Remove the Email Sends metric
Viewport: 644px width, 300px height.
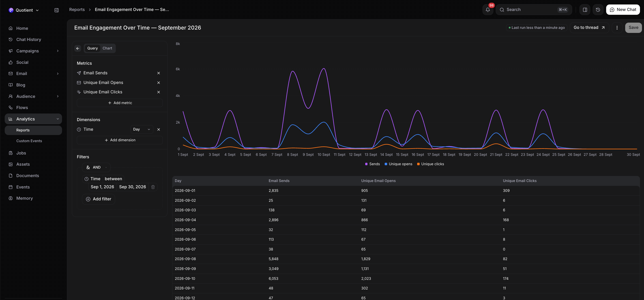[159, 73]
